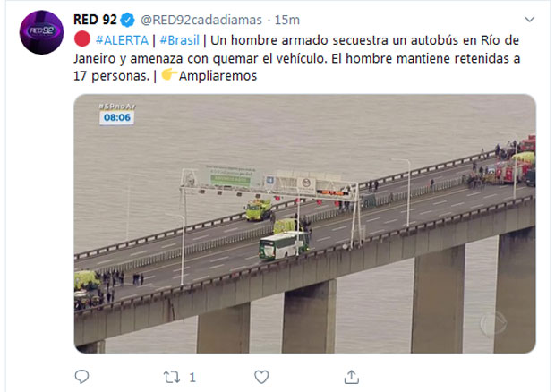Like the tweet with the heart icon
Screen dimensions: 555x392
coord(261,377)
